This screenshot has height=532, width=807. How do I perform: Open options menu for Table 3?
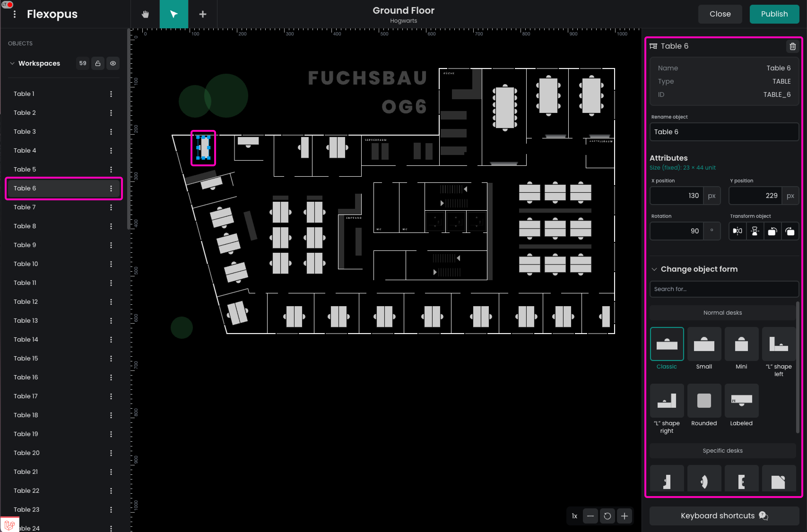tap(111, 132)
